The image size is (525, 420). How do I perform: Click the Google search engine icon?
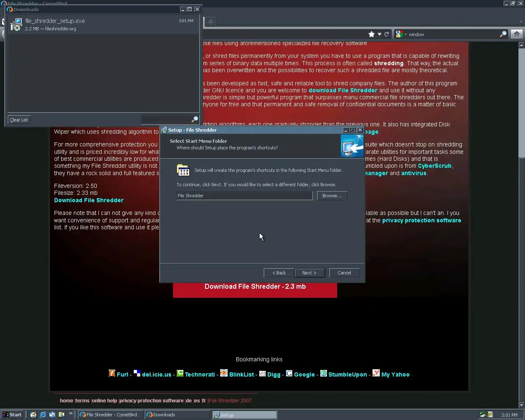(399, 34)
